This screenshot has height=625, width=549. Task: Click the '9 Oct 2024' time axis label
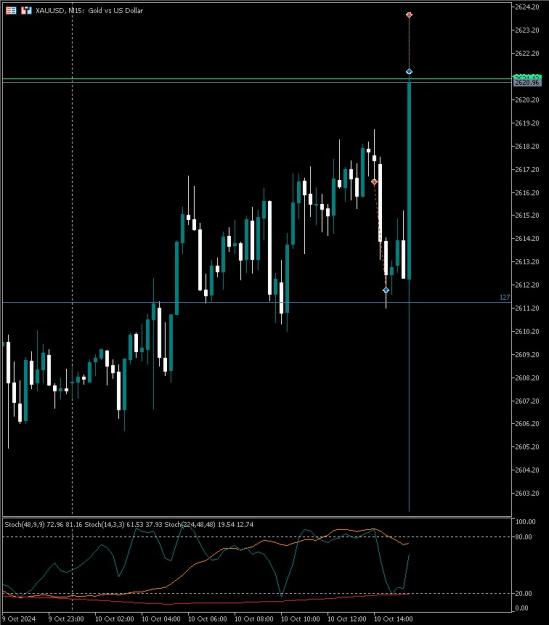18,619
